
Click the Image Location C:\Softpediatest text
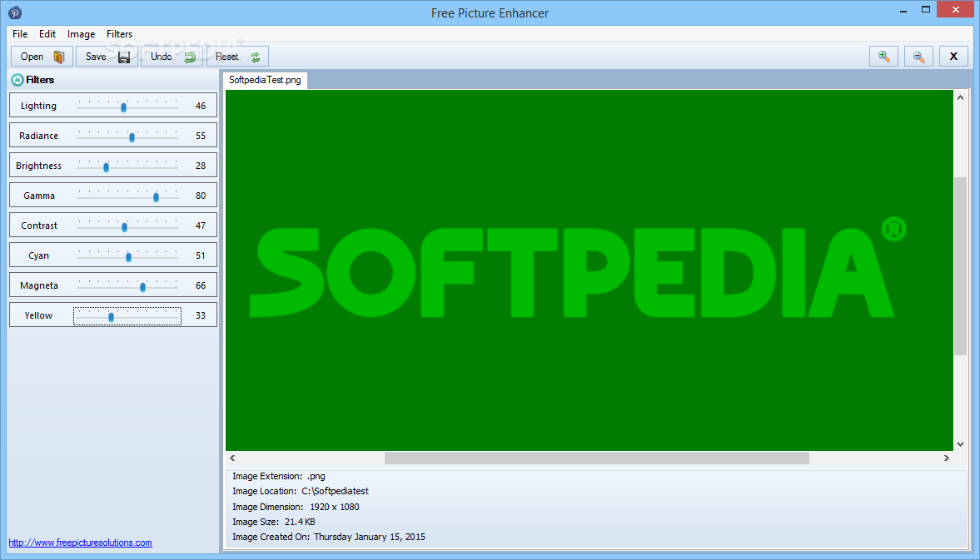[301, 491]
